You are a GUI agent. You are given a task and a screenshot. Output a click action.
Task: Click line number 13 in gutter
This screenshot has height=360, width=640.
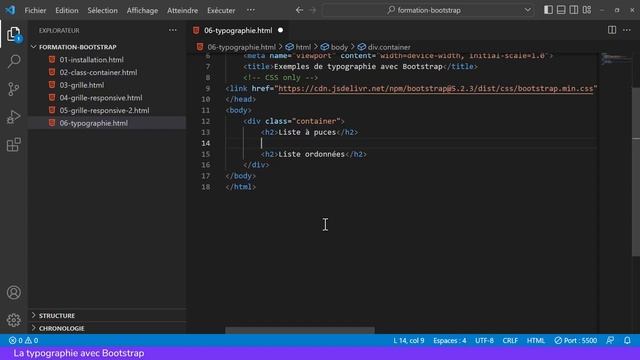206,132
